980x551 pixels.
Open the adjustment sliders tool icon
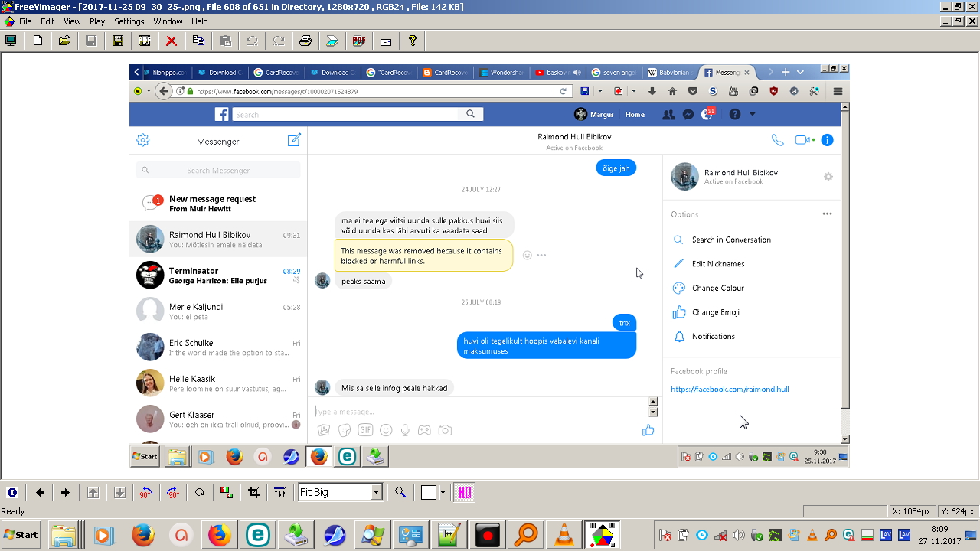(280, 492)
